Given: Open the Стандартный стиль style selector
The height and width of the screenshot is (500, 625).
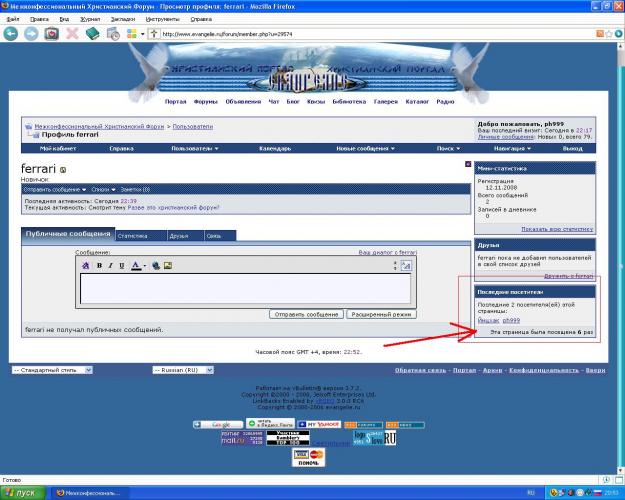Looking at the screenshot, I should coord(52,370).
